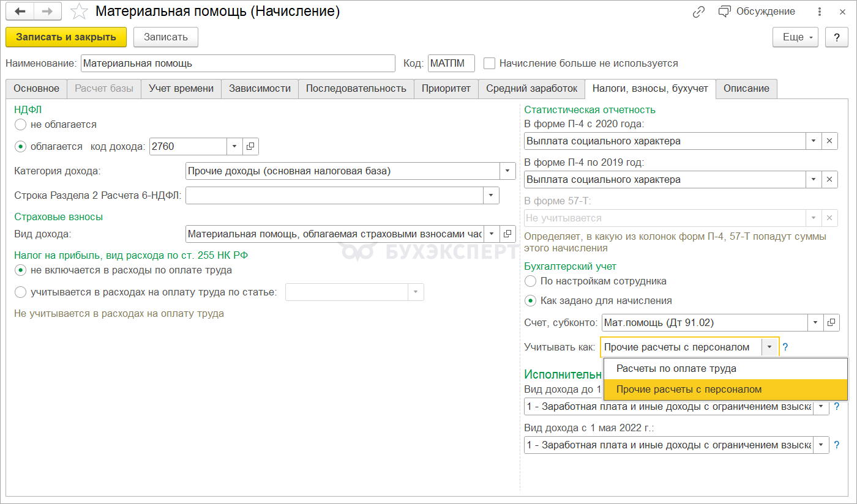Expand the Вид дохода с 1 мая 2022 list
Image resolution: width=857 pixels, height=504 pixels.
[820, 445]
